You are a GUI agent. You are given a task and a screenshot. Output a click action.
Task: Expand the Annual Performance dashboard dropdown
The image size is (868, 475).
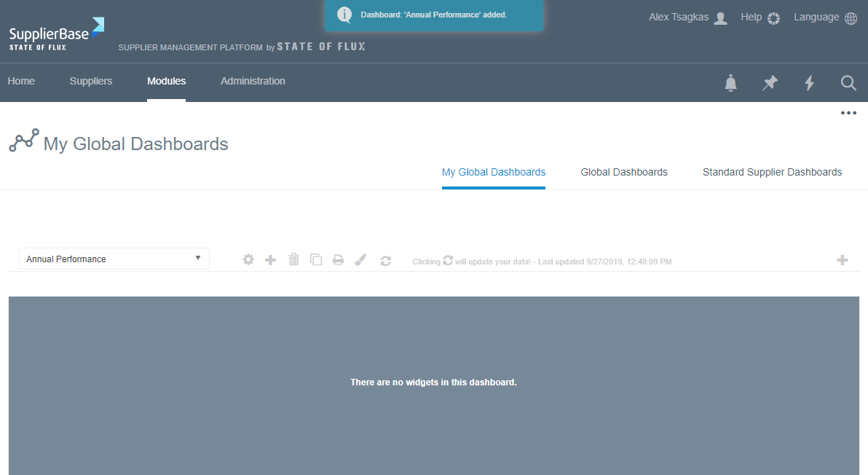(114, 259)
